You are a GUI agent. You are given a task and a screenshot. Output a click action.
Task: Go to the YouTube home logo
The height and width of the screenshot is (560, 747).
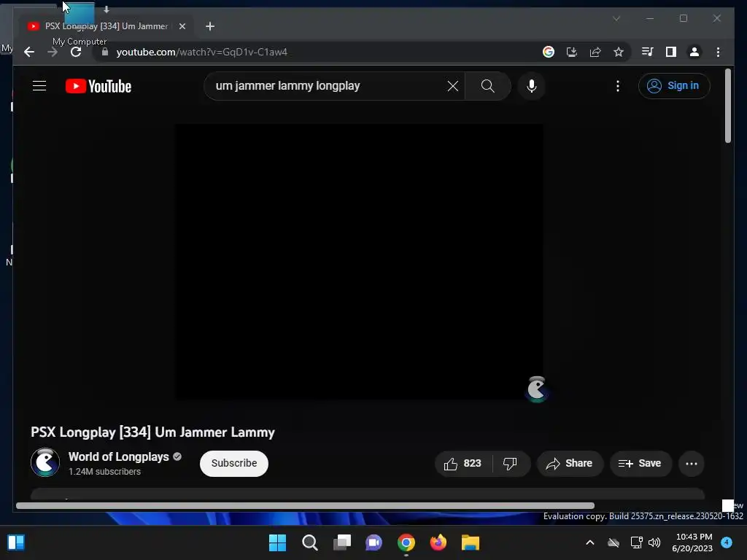click(x=98, y=86)
